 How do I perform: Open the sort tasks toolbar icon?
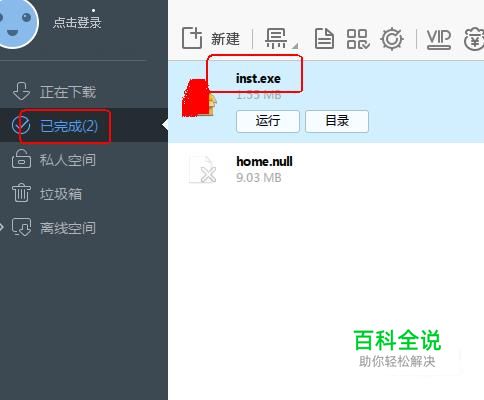(x=276, y=38)
